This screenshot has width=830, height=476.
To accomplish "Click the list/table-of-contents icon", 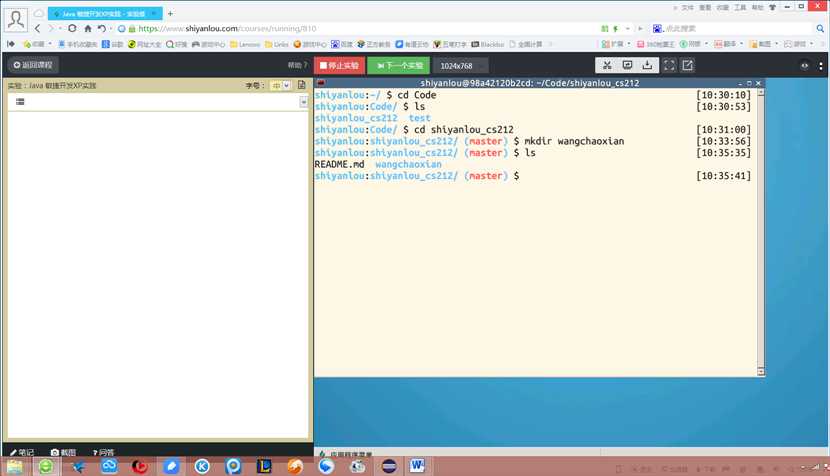I will point(20,102).
